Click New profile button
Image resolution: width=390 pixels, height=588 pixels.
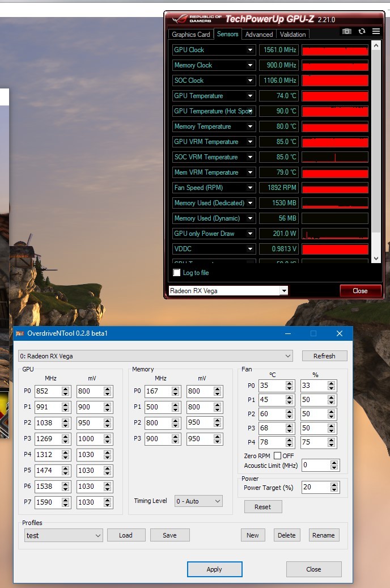[x=252, y=535]
